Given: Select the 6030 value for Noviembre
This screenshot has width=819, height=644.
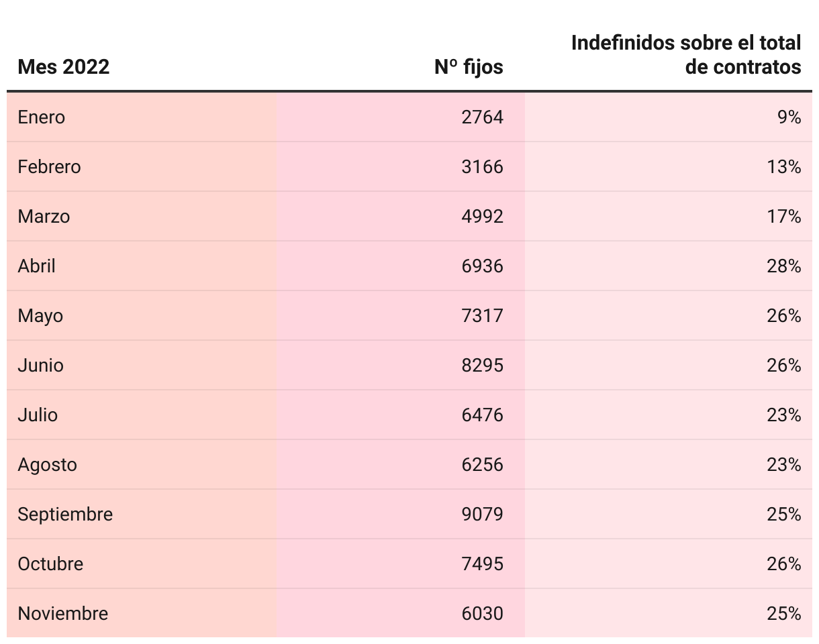Looking at the screenshot, I should [x=482, y=614].
